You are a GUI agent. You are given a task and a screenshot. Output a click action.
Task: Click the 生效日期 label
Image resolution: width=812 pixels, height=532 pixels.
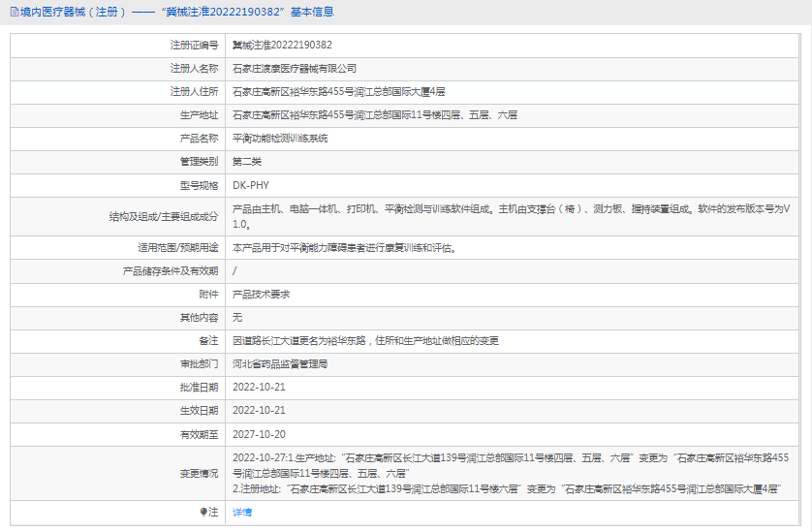tap(199, 410)
